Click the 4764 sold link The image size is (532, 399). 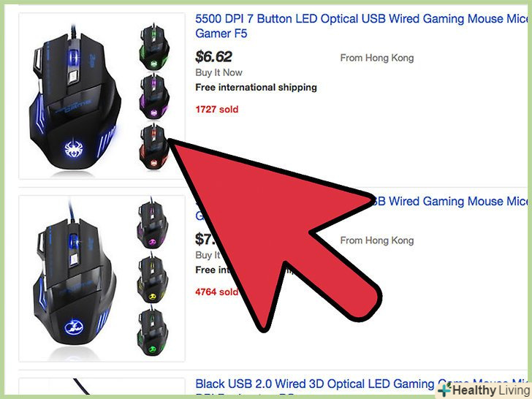click(x=217, y=292)
